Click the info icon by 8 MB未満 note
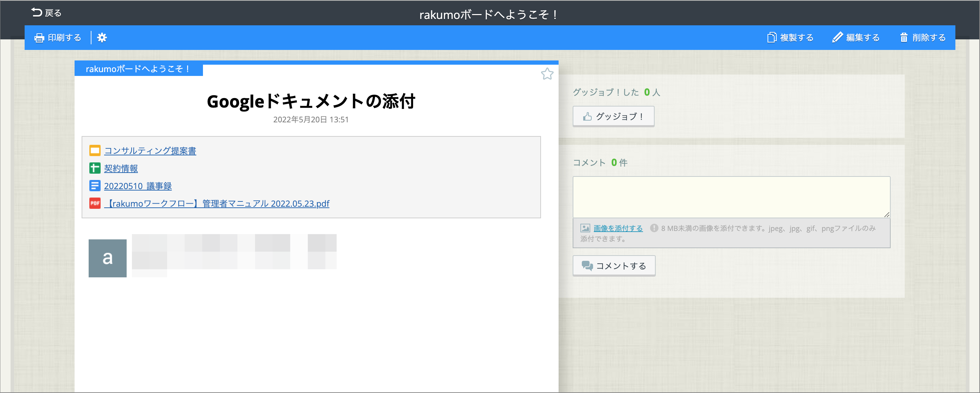Image resolution: width=980 pixels, height=393 pixels. pyautogui.click(x=654, y=228)
